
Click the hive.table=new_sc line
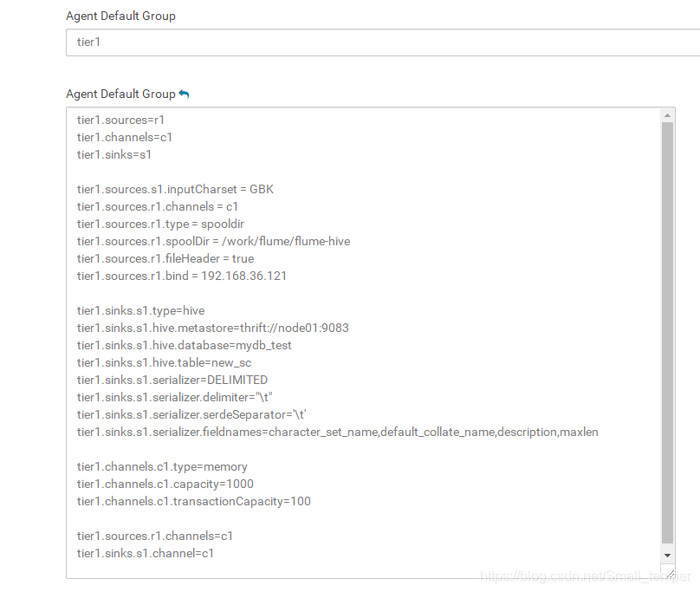click(164, 363)
